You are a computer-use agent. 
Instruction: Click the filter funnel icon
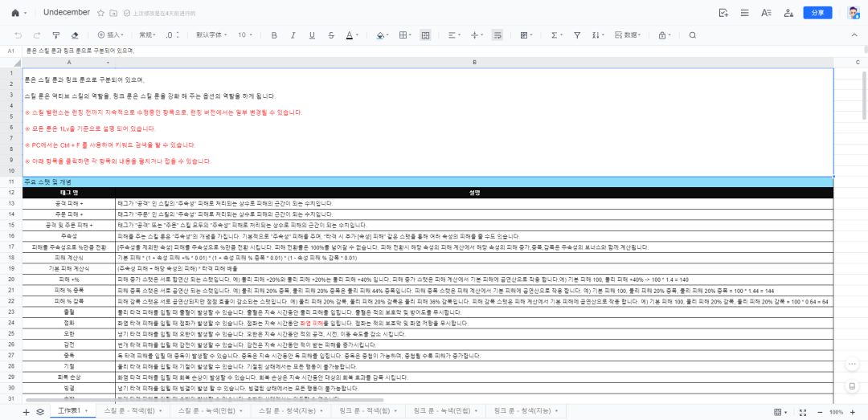(x=577, y=35)
